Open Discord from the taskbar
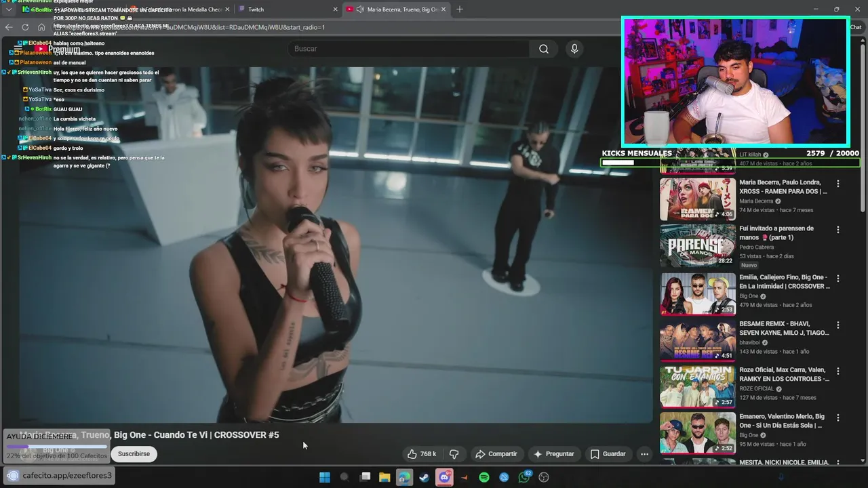The image size is (868, 488). click(444, 477)
